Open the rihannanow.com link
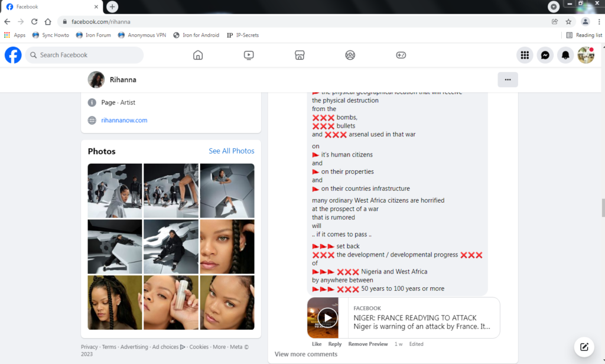The height and width of the screenshot is (364, 605). 124,121
